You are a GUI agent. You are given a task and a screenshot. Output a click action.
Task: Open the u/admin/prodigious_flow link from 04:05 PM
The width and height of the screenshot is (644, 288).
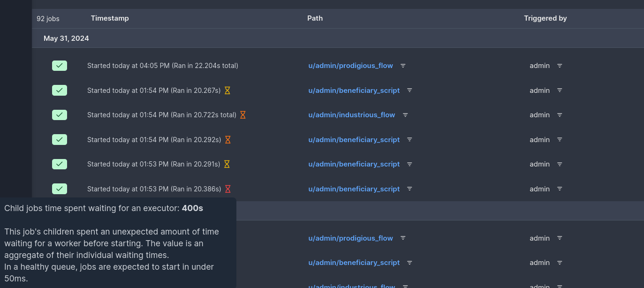point(350,66)
